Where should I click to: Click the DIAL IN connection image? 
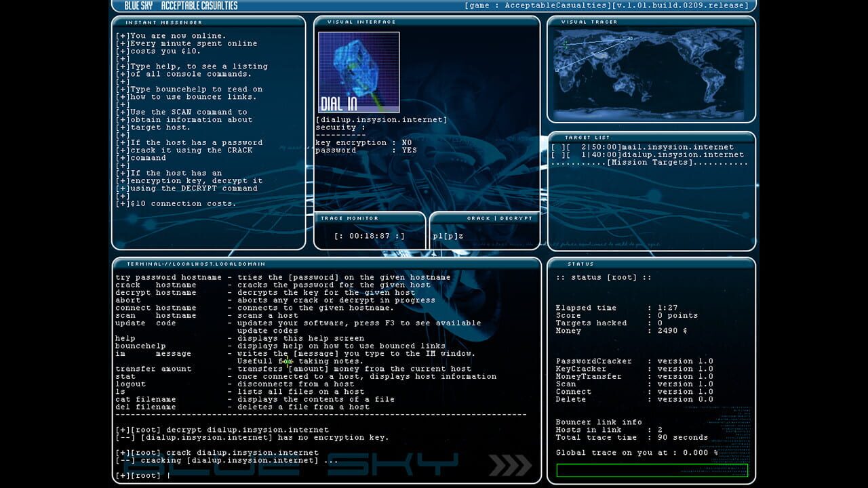359,73
